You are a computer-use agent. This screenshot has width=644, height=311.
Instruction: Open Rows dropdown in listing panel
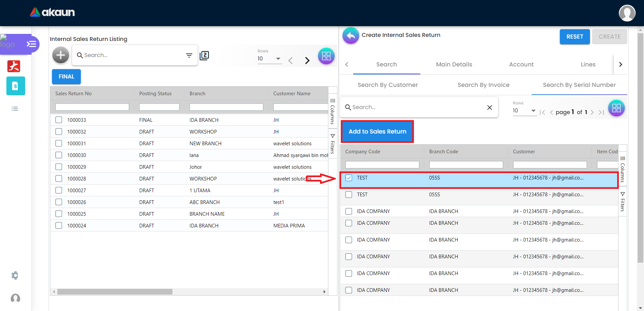tap(269, 59)
